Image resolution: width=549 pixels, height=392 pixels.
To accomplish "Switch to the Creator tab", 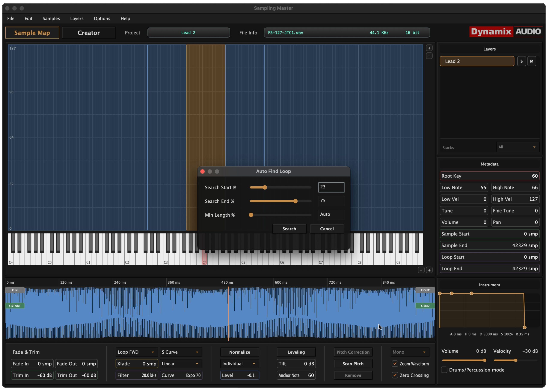I will [88, 33].
